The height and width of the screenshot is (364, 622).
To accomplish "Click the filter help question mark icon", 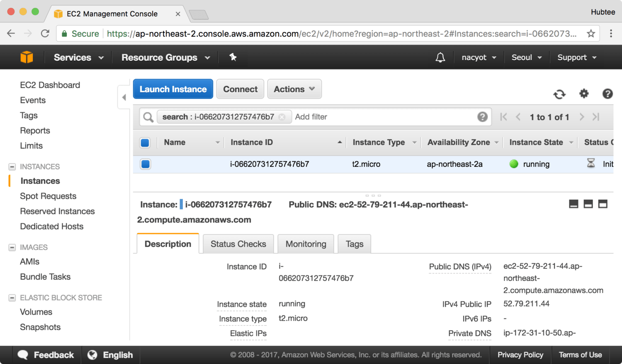I will (482, 117).
